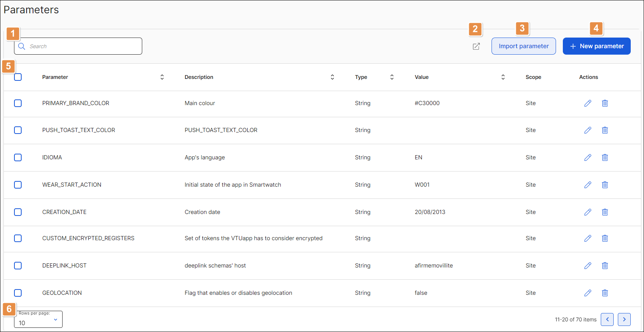Tick the checkbox for IDIOMA
The width and height of the screenshot is (644, 332).
(x=18, y=157)
